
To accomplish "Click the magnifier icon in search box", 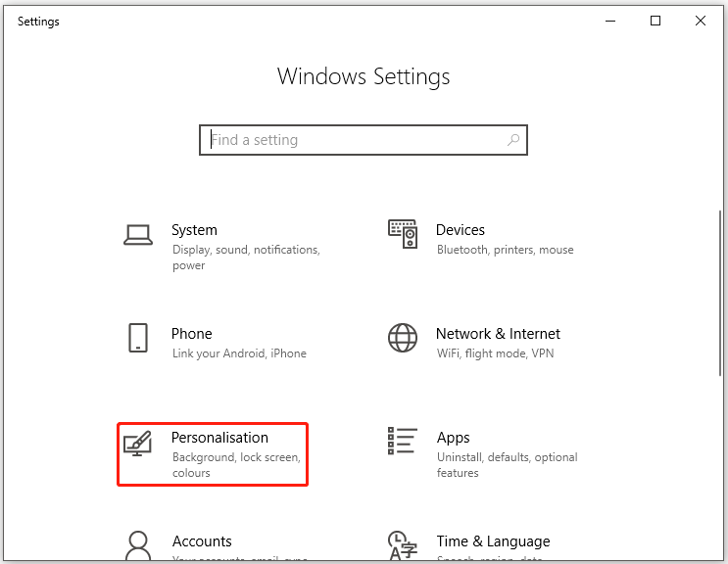I will pos(513,140).
